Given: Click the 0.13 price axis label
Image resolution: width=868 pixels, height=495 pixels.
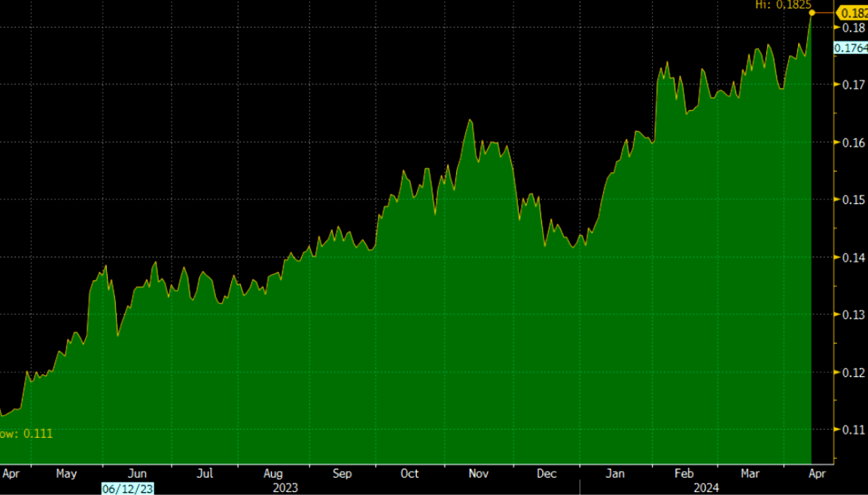Looking at the screenshot, I should (x=852, y=314).
